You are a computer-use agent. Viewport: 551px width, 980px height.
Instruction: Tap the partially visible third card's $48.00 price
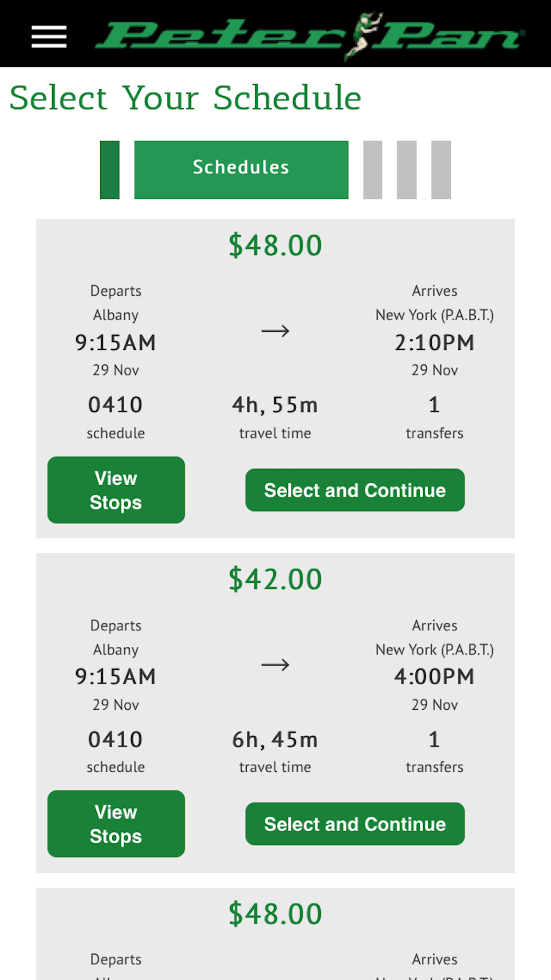275,914
